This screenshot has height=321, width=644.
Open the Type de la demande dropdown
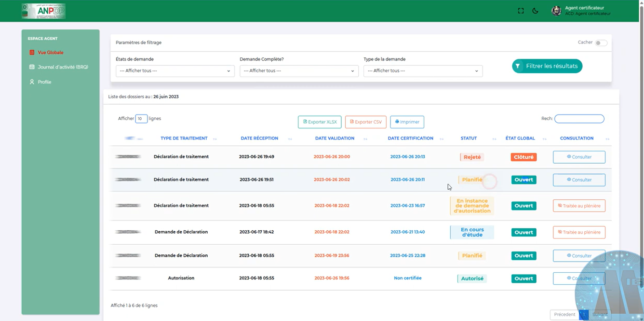(422, 71)
